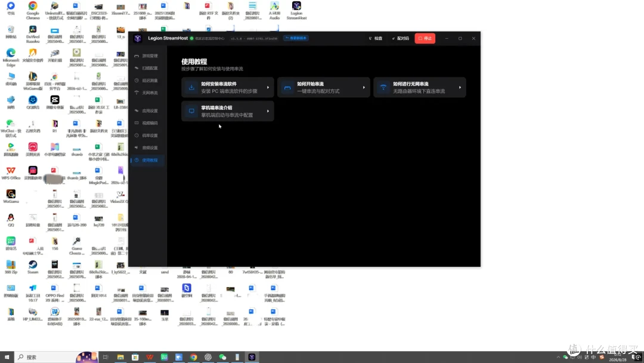Open 延迟测量 in StreamHost sidebar
The height and width of the screenshot is (363, 644).
coord(147,81)
